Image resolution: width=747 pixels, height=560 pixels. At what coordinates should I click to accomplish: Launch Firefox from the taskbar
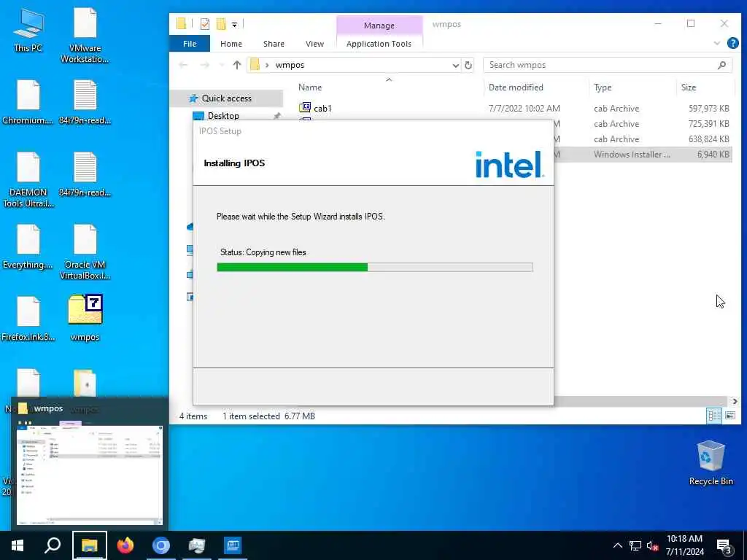click(125, 545)
